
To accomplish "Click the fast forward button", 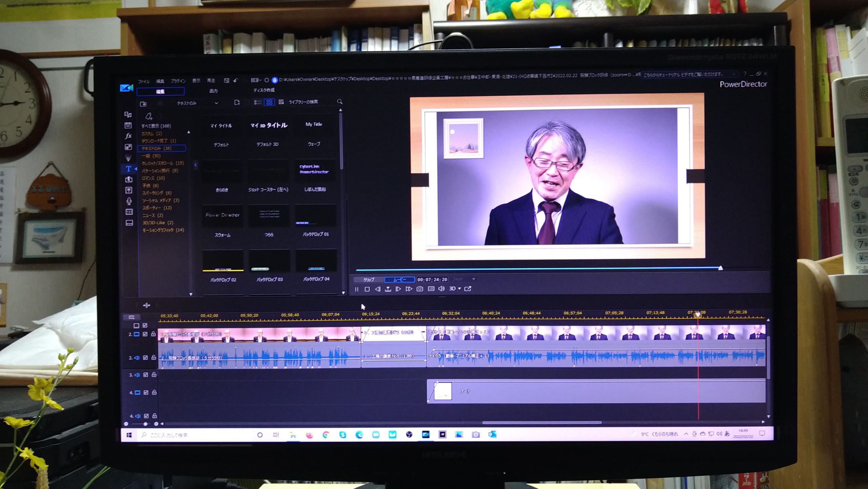I will pos(409,289).
